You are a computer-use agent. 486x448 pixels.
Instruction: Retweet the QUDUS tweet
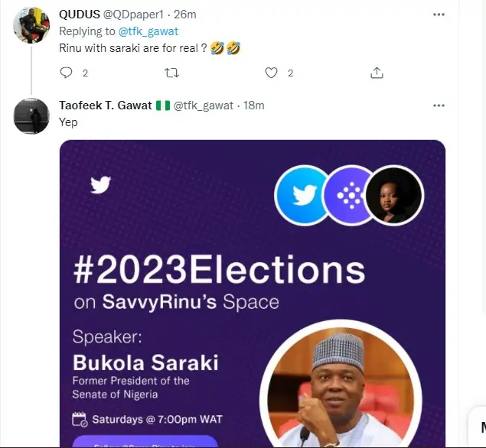click(172, 73)
